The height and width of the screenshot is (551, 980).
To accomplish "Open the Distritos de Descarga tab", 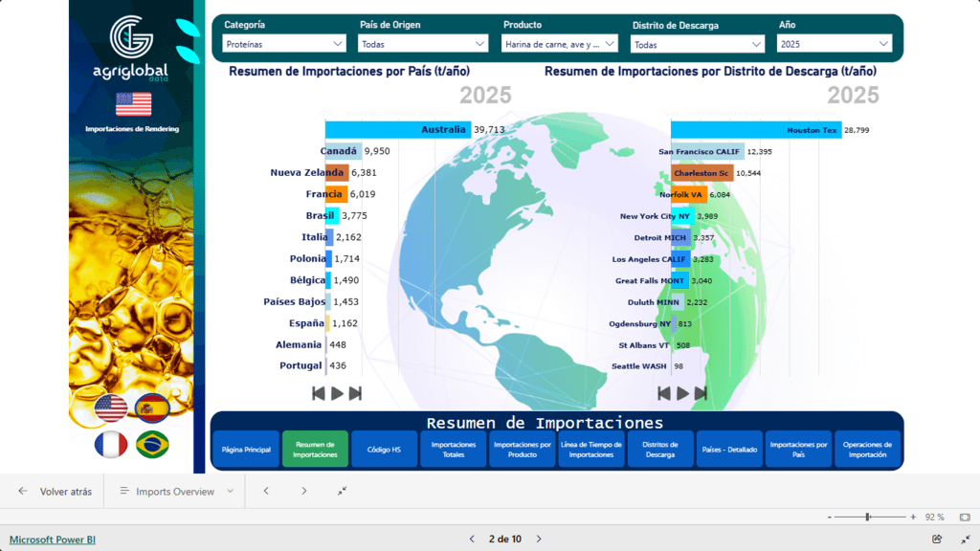I will point(660,450).
